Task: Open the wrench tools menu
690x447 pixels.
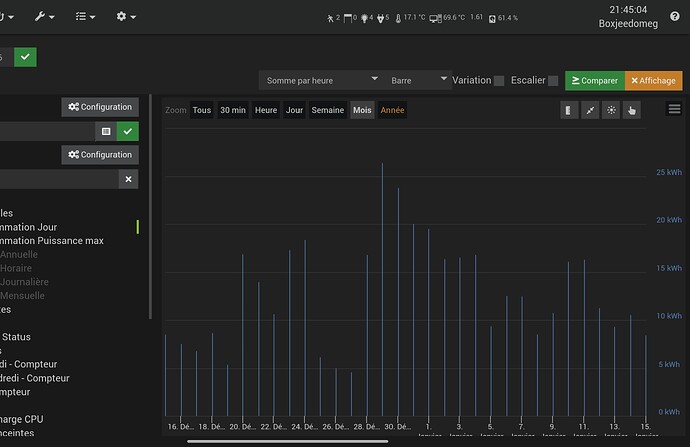Action: [44, 17]
